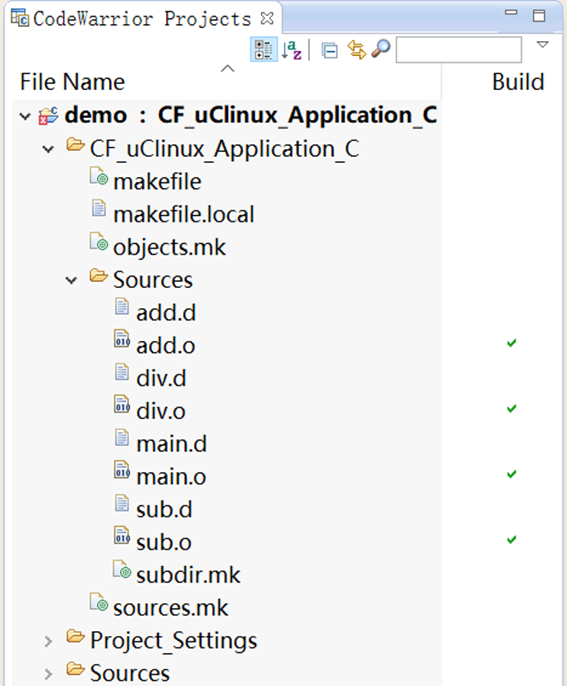The width and height of the screenshot is (567, 686).
Task: Click the subdir.mk file icon
Action: [x=122, y=569]
